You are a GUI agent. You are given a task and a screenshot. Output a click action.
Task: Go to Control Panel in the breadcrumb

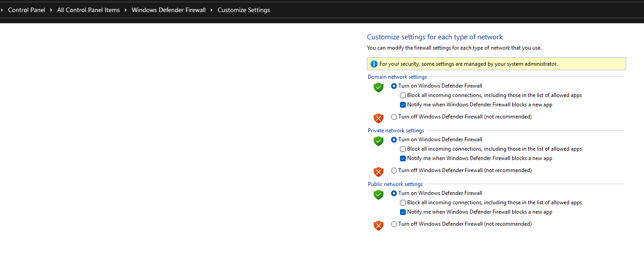tap(26, 10)
